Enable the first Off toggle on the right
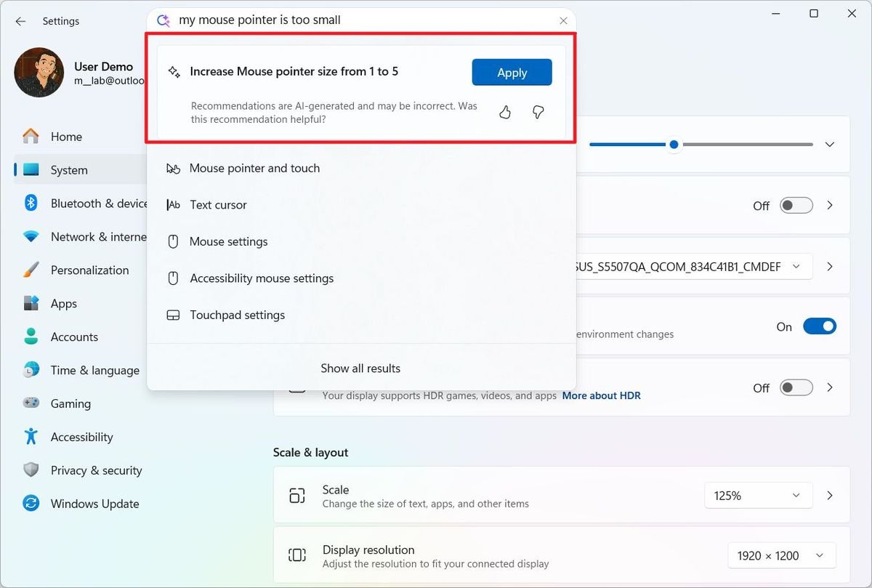 click(796, 205)
